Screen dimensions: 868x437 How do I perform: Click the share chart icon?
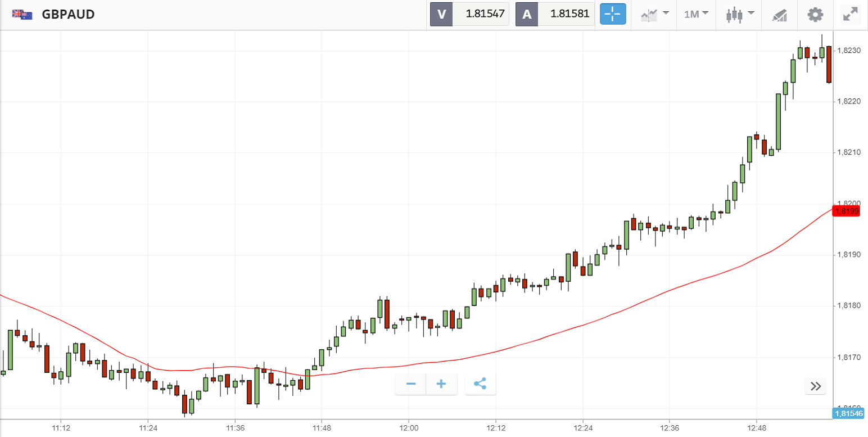coord(480,384)
